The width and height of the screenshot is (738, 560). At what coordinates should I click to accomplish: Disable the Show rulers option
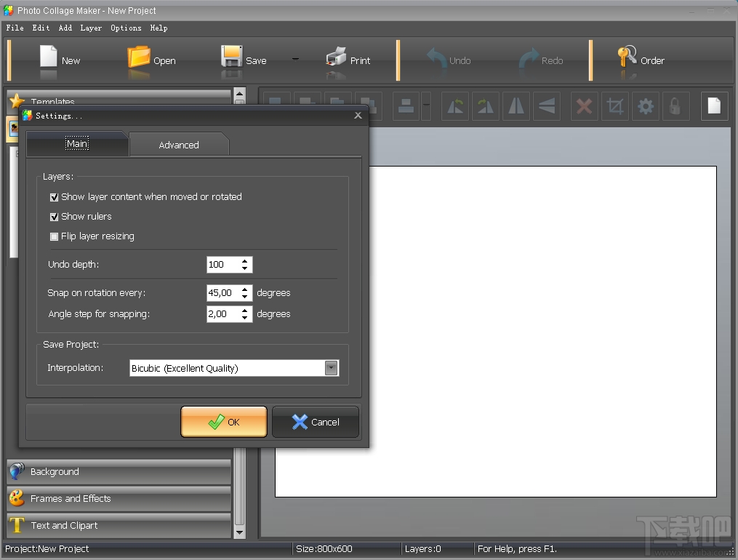click(x=54, y=216)
